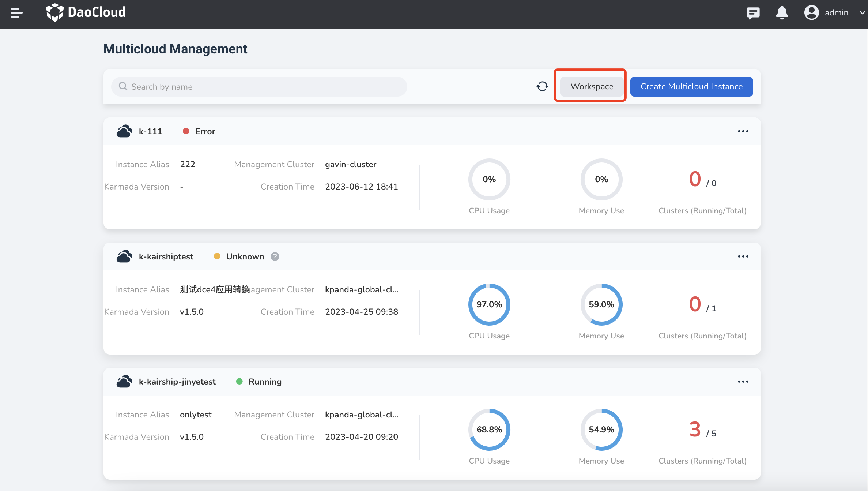Click the 0 / 1 clusters count
This screenshot has width=868, height=491.
point(702,305)
